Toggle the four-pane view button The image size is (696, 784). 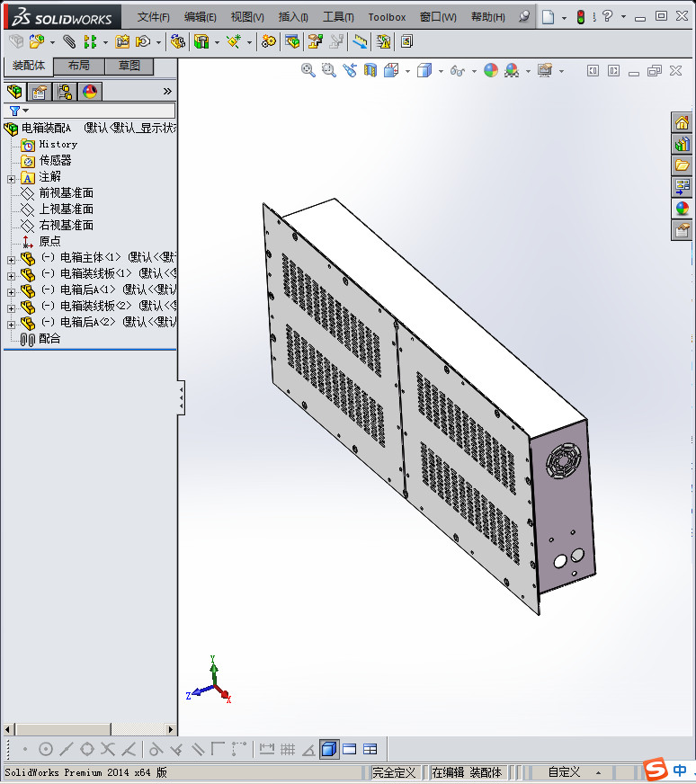click(370, 749)
